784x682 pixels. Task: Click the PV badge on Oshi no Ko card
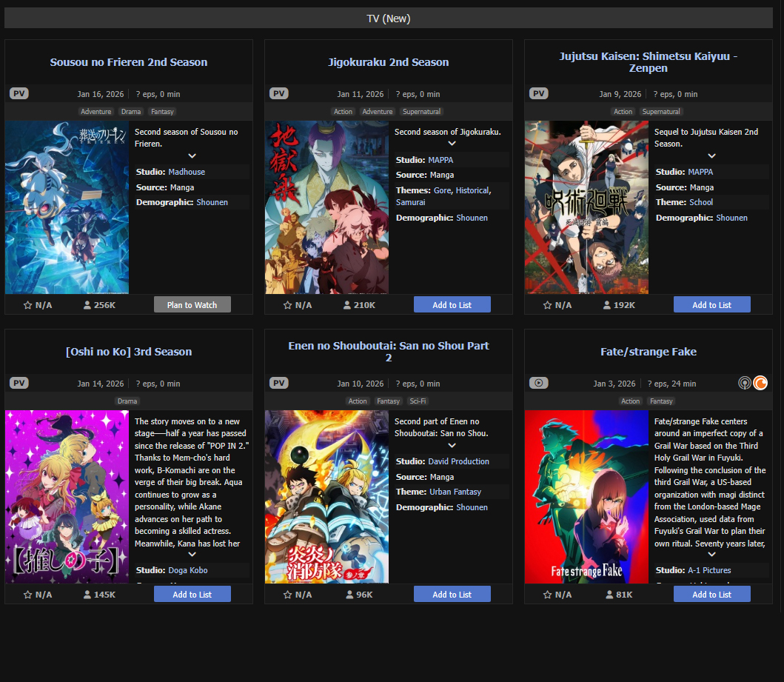tap(19, 383)
